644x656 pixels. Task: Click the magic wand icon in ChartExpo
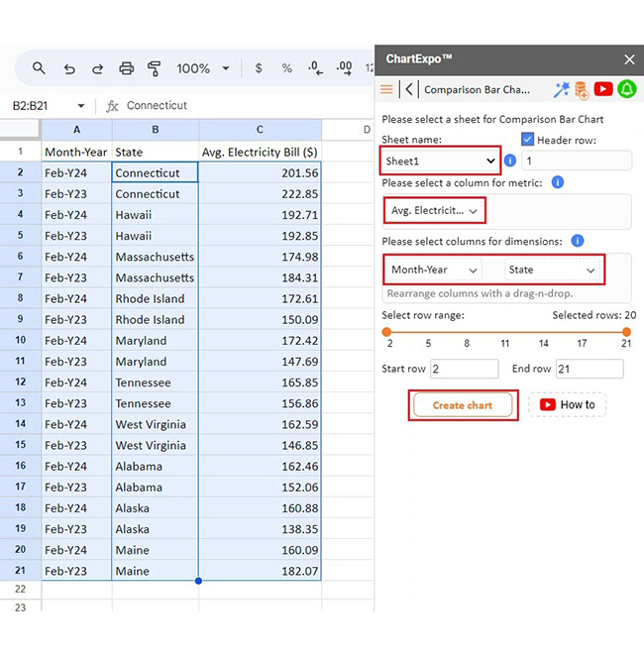[x=562, y=89]
